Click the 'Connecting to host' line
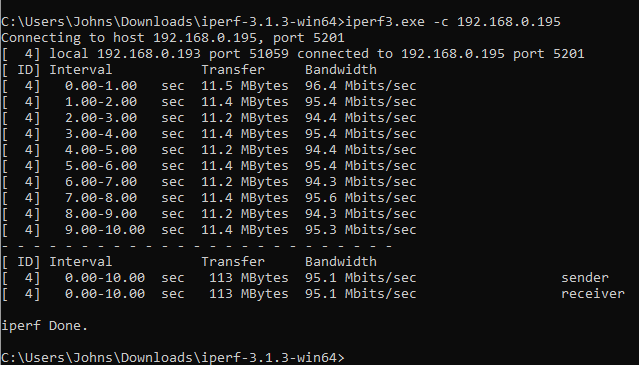The width and height of the screenshot is (639, 365). point(173,38)
